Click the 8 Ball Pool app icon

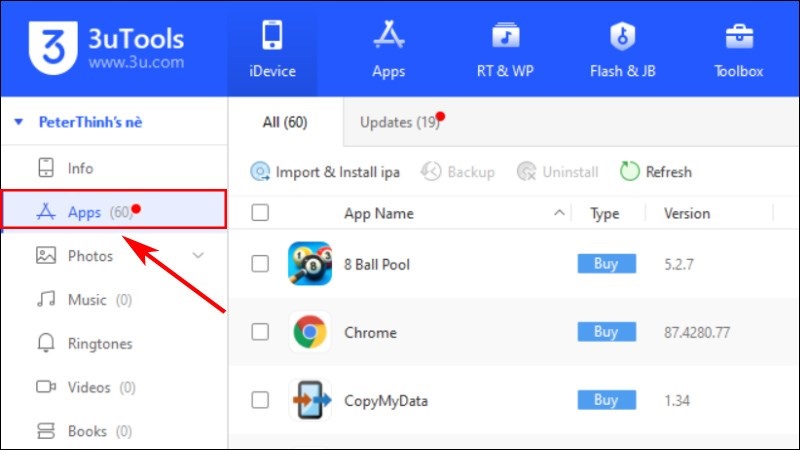310,264
